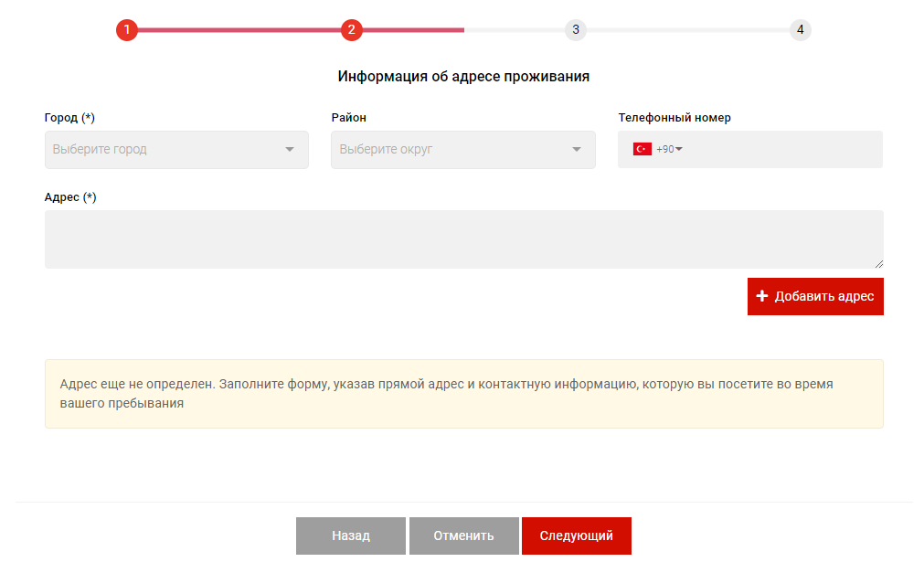Click the 'Город (*)' label
The image size is (924, 562).
point(69,118)
